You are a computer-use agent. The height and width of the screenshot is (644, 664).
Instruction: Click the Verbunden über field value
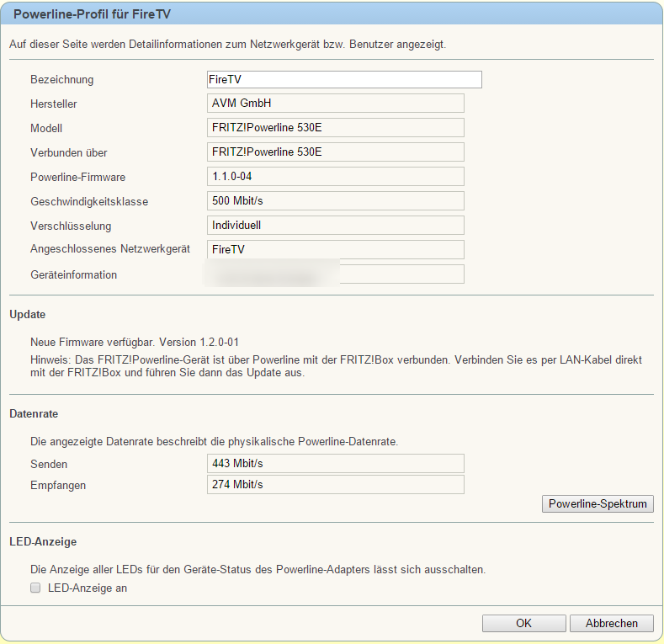click(x=336, y=152)
